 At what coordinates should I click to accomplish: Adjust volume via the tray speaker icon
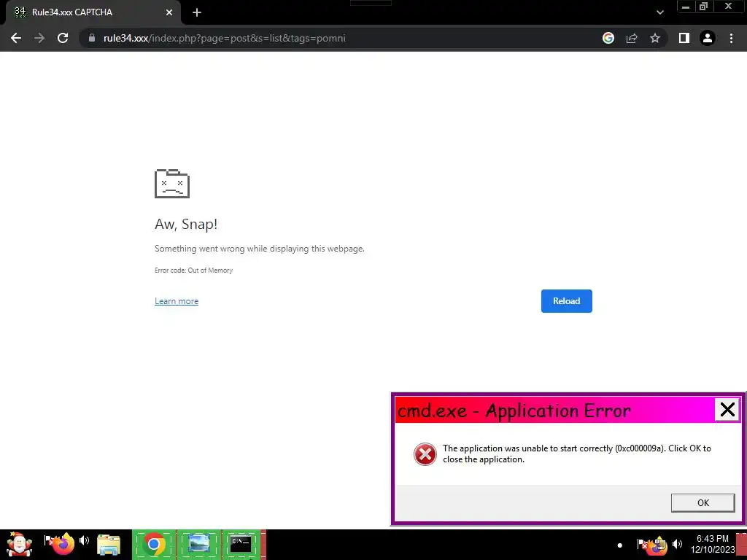pyautogui.click(x=678, y=544)
